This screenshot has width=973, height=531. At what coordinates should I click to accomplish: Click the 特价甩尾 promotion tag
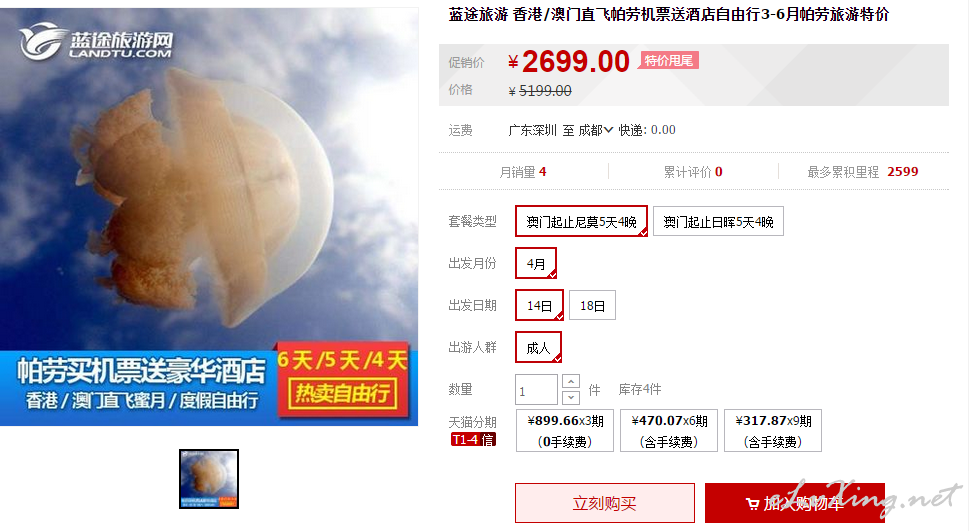pyautogui.click(x=668, y=61)
